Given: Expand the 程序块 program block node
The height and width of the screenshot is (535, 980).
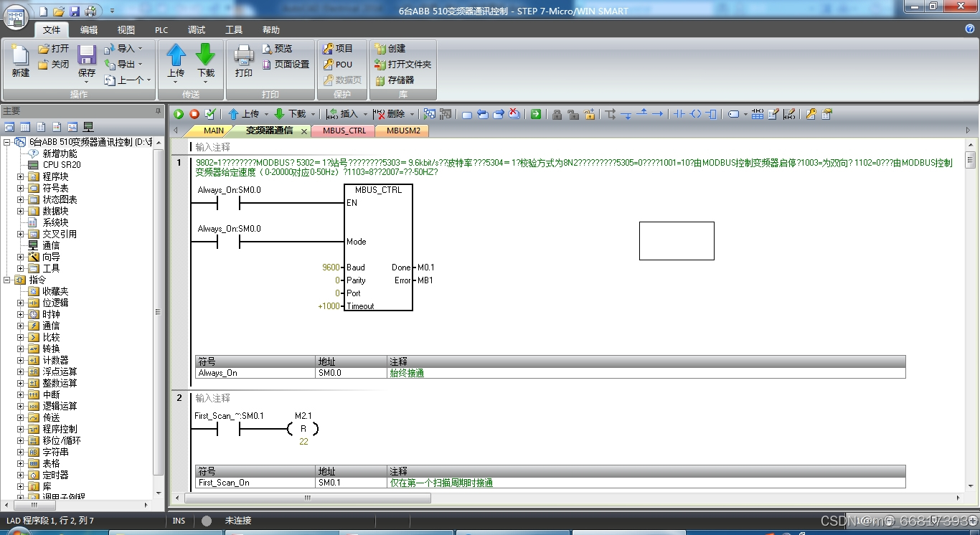Looking at the screenshot, I should point(21,176).
